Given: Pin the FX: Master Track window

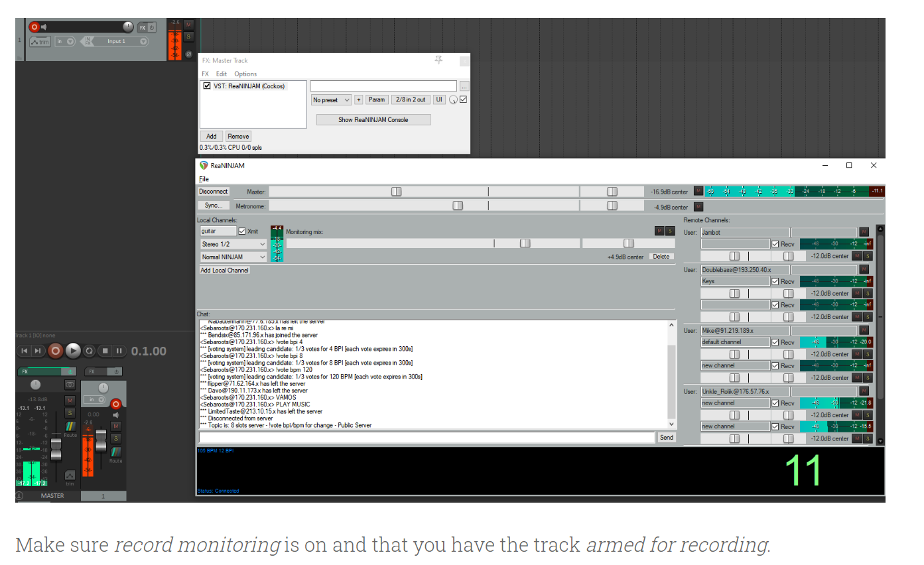Looking at the screenshot, I should (x=438, y=60).
